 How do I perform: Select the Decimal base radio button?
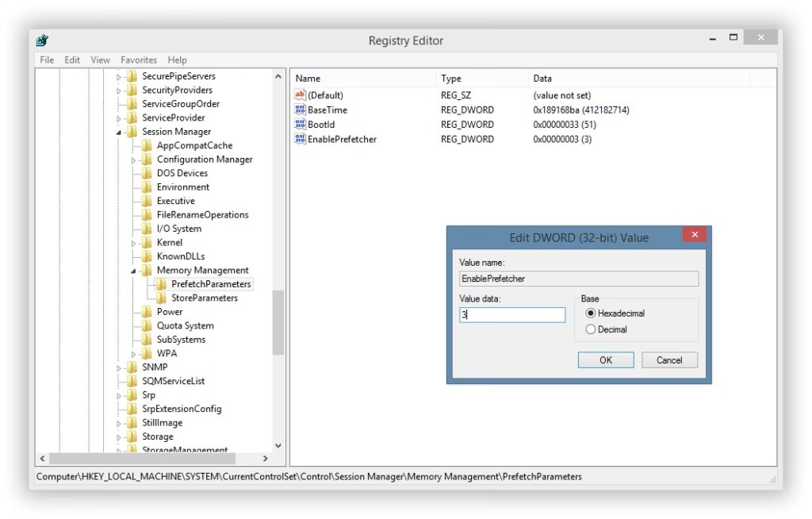click(590, 329)
